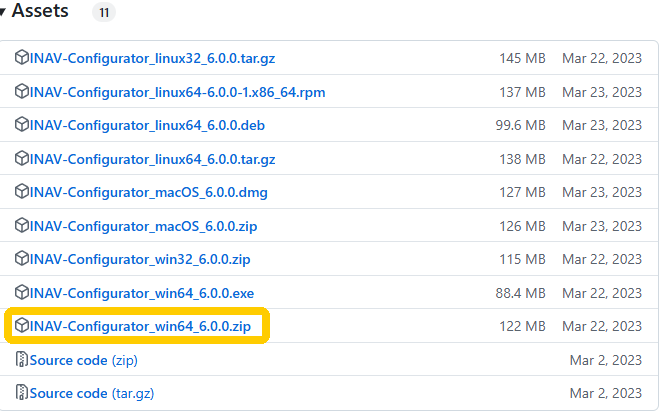Click package icon beside linux32 tar.gz

[x=21, y=57]
